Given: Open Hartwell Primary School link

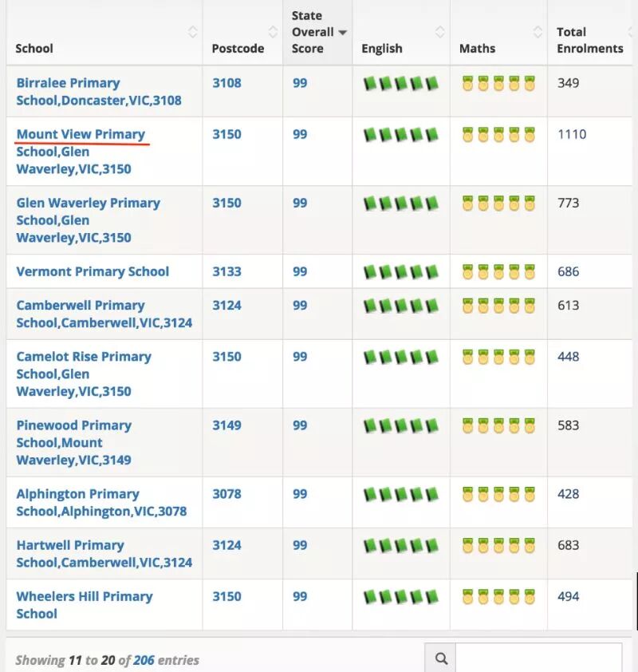Looking at the screenshot, I should (104, 554).
